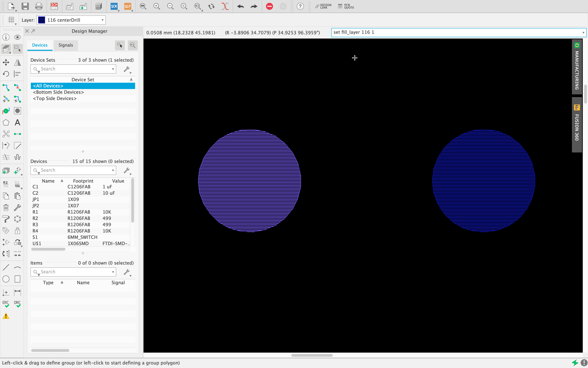Sort devices by Footprint column header

click(83, 181)
